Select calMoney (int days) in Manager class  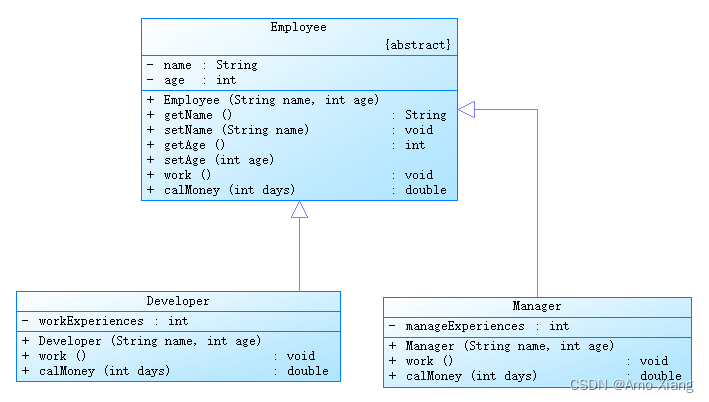click(535, 376)
